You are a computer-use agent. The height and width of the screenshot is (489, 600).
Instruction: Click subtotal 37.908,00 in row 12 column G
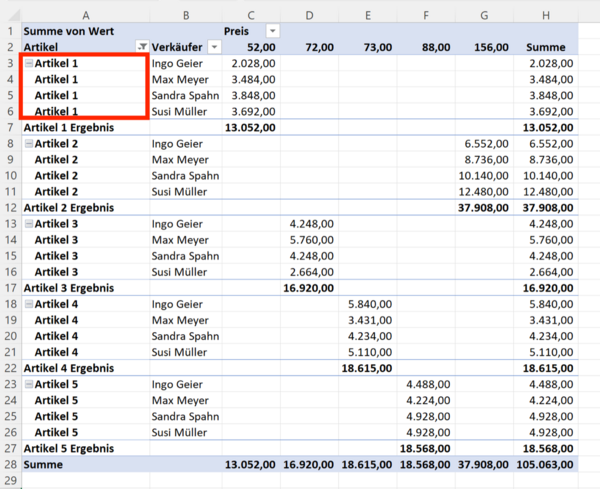tap(483, 208)
